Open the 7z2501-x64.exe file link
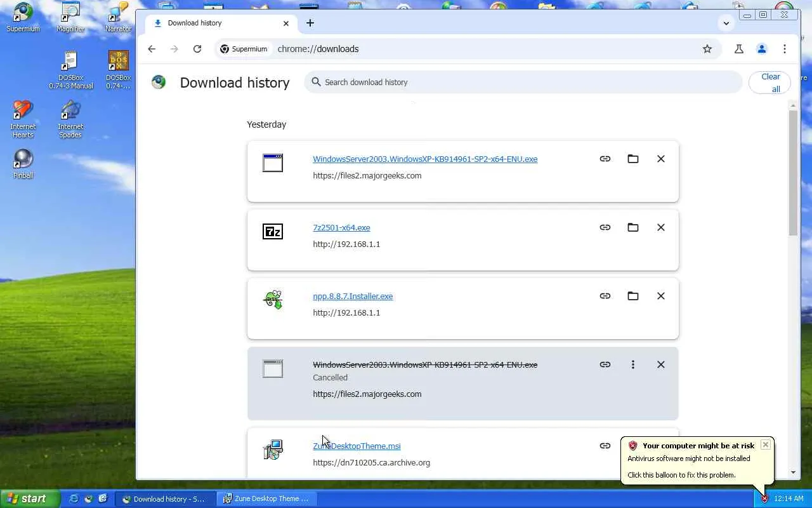The width and height of the screenshot is (812, 508). (x=341, y=228)
